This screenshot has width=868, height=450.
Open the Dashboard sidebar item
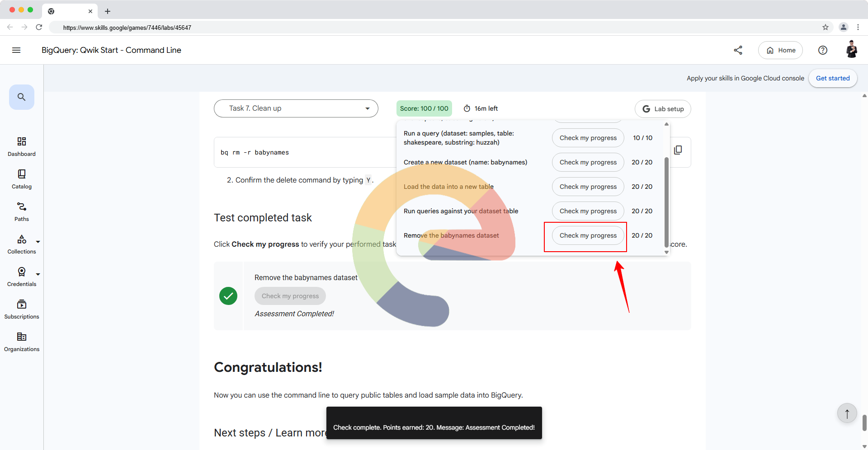point(22,147)
